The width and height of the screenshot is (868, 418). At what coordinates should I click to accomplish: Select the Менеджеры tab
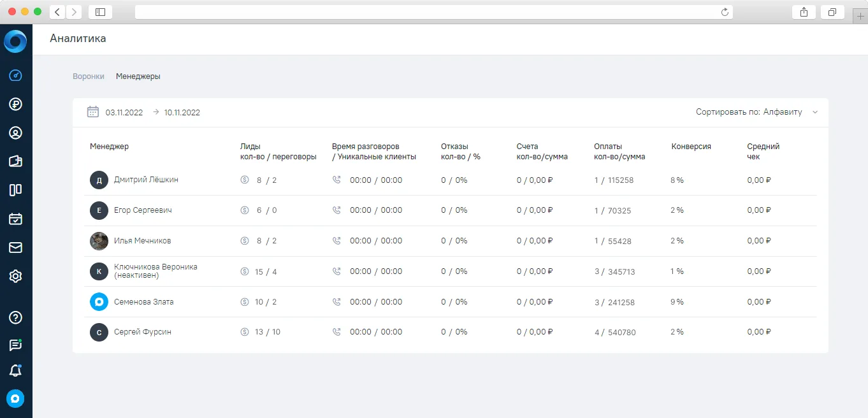(x=138, y=76)
